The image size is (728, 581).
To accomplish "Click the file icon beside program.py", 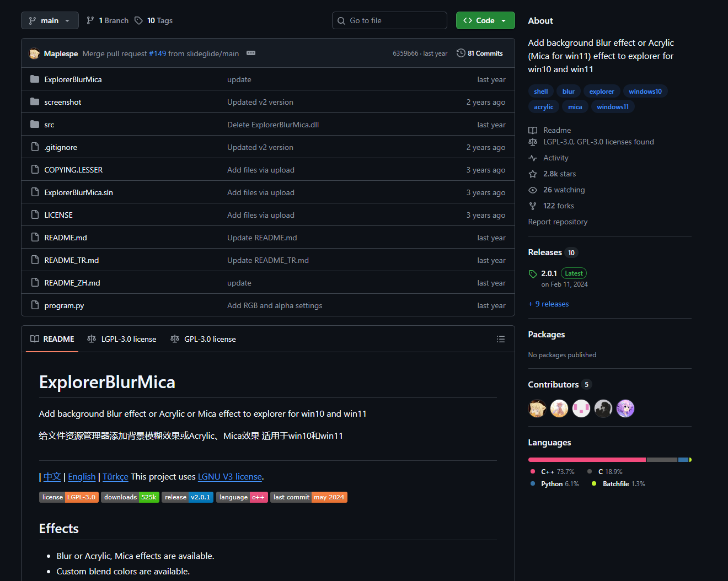I will click(35, 305).
